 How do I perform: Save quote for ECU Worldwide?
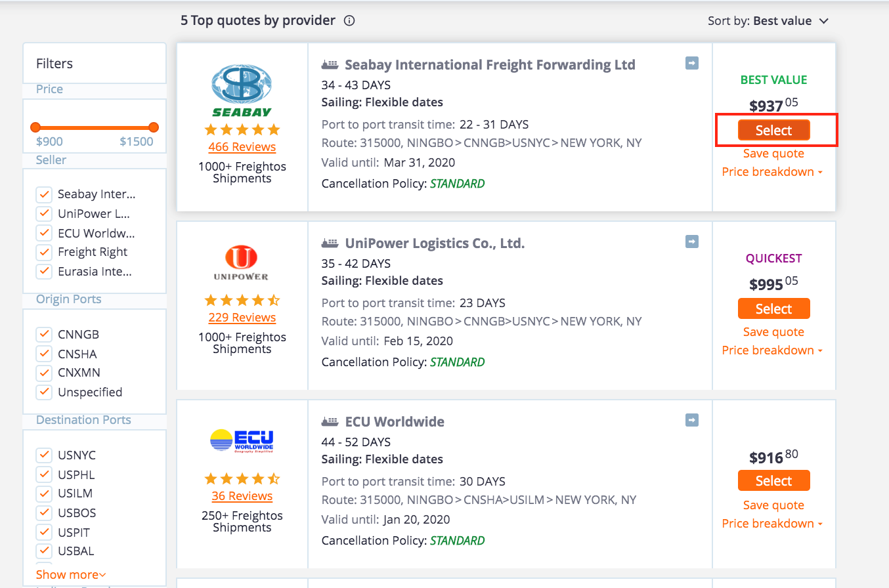click(773, 505)
